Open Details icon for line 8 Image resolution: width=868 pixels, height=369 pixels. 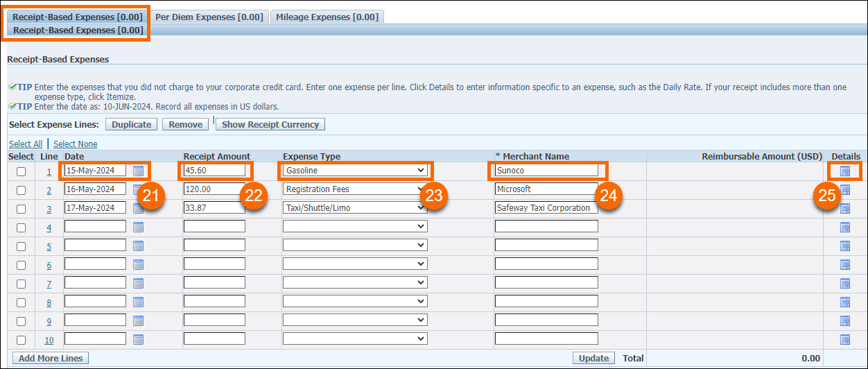(844, 302)
